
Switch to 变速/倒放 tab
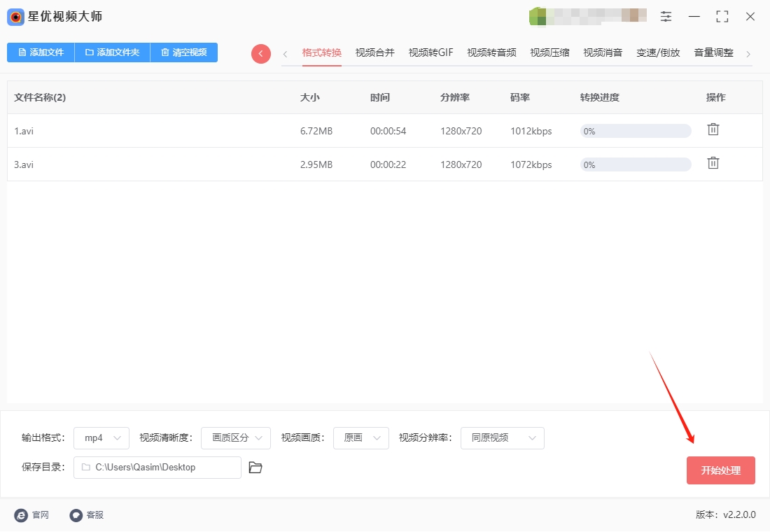(658, 52)
